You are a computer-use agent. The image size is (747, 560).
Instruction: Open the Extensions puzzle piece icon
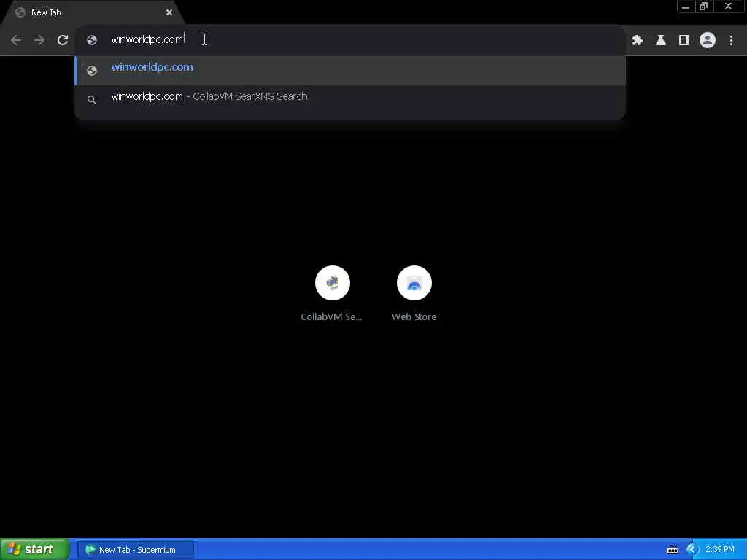click(x=638, y=40)
